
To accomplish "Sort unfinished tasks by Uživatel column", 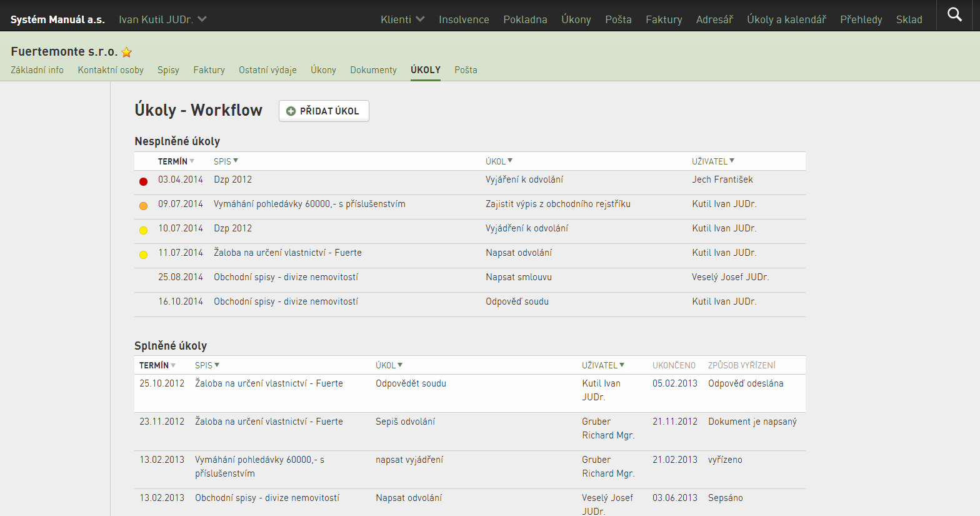I will pyautogui.click(x=713, y=161).
